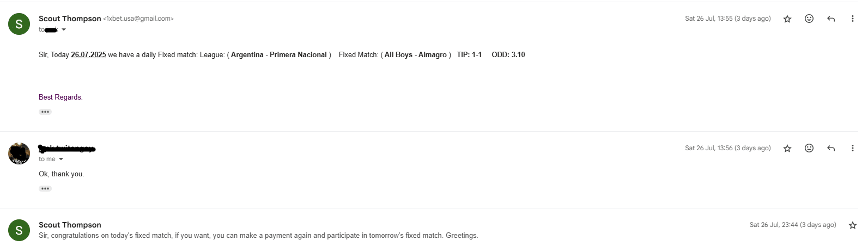Viewport: 868px width, 252px height.
Task: Expand recipient details in first message
Action: (x=64, y=30)
